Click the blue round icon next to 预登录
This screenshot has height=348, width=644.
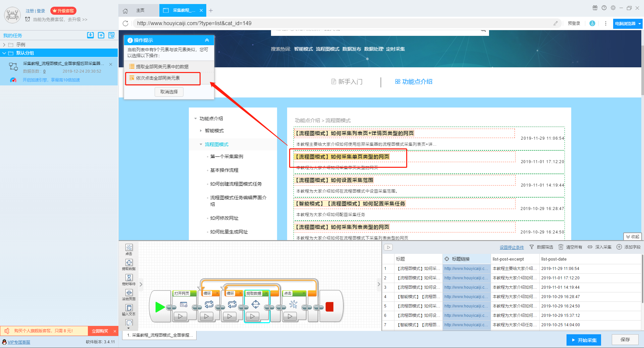point(592,23)
